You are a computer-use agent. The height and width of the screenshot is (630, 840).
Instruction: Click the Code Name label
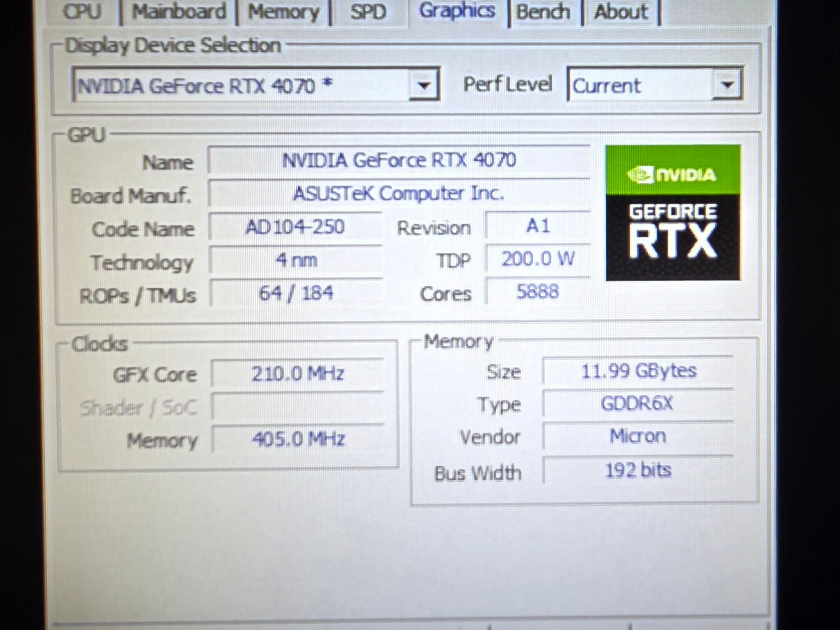tap(143, 229)
